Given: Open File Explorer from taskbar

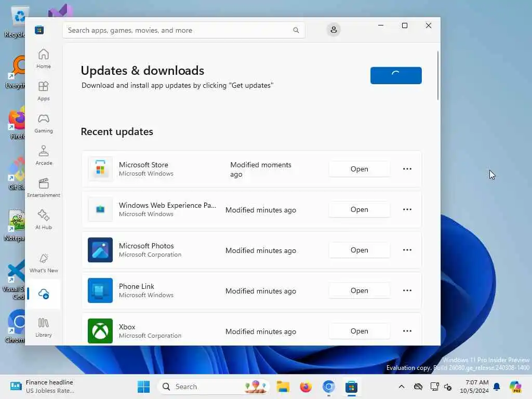Looking at the screenshot, I should tap(283, 387).
